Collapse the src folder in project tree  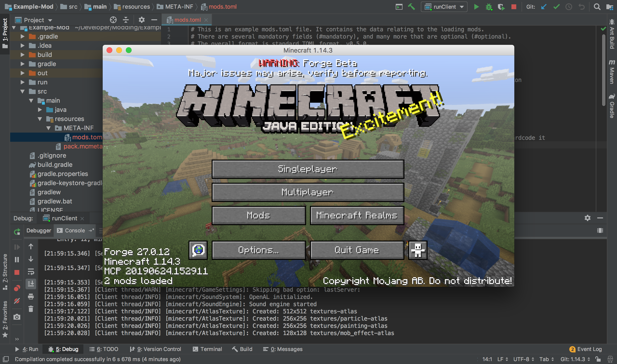click(23, 92)
